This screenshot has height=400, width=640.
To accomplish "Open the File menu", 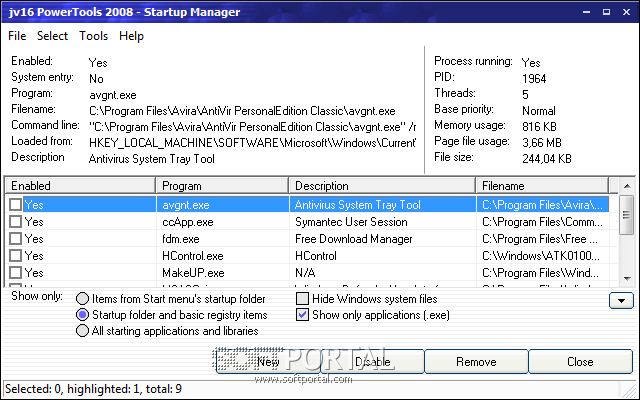I will click(x=17, y=36).
